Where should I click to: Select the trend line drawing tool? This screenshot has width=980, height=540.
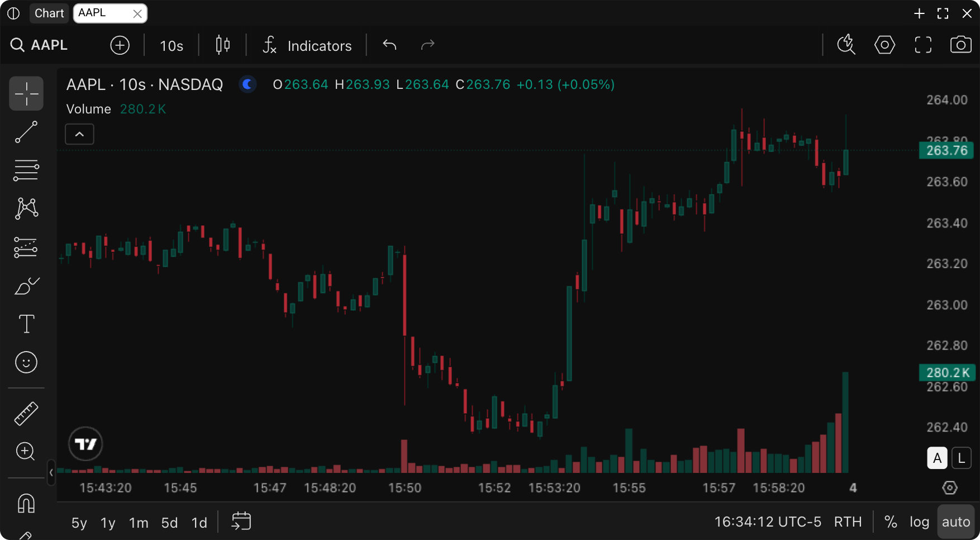coord(26,132)
